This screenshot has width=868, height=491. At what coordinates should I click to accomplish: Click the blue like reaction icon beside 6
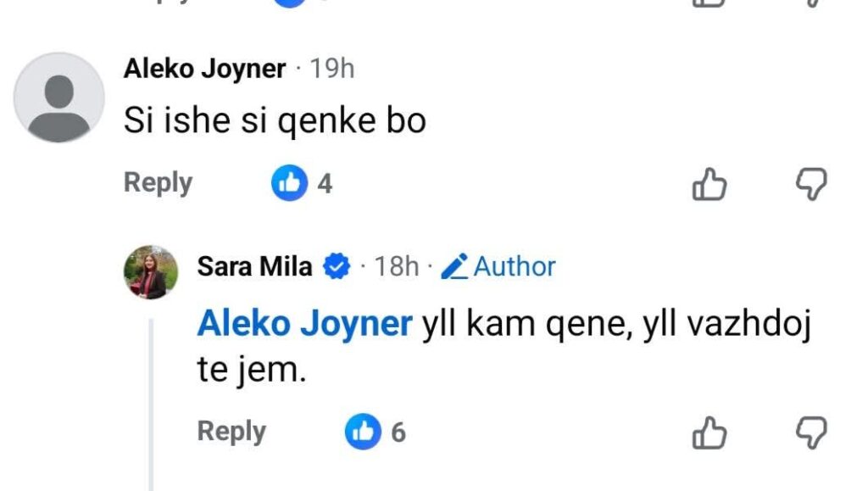pos(363,432)
